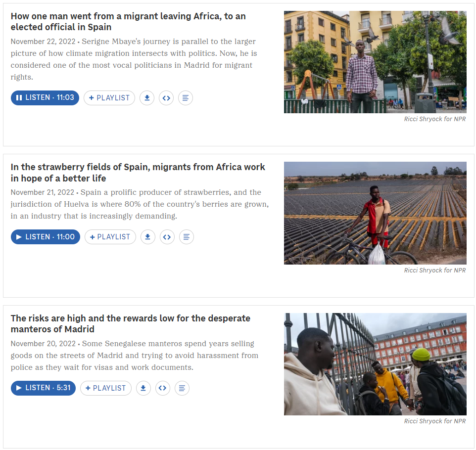Download the strawberry fields story audio
476x450 pixels.
(x=147, y=237)
